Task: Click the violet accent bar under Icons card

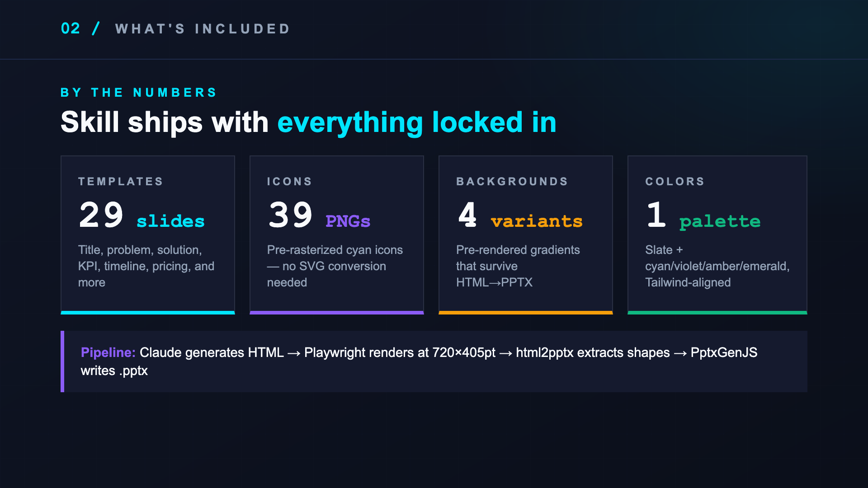Action: [x=337, y=313]
